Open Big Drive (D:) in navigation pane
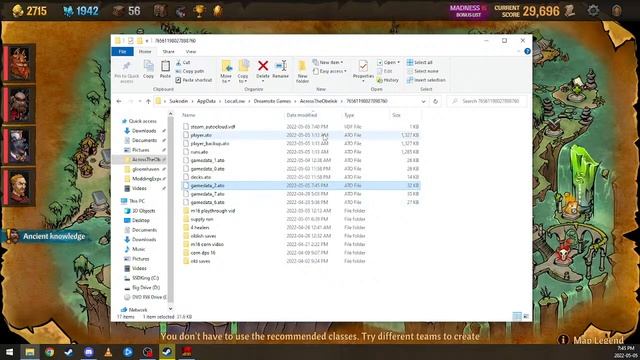 point(146,287)
